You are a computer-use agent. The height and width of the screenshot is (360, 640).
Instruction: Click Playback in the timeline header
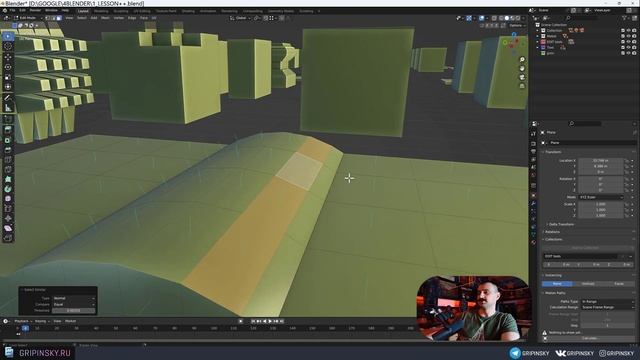pos(23,321)
